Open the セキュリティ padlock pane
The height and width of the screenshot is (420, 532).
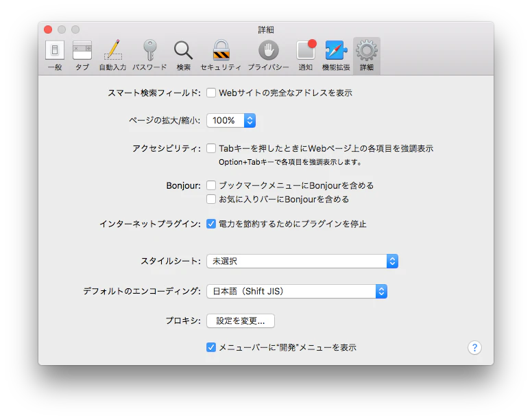221,56
